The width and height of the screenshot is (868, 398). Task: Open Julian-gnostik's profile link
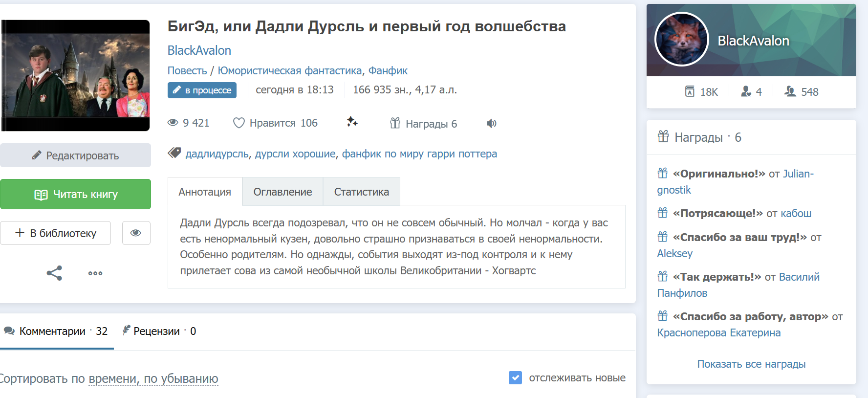click(736, 182)
